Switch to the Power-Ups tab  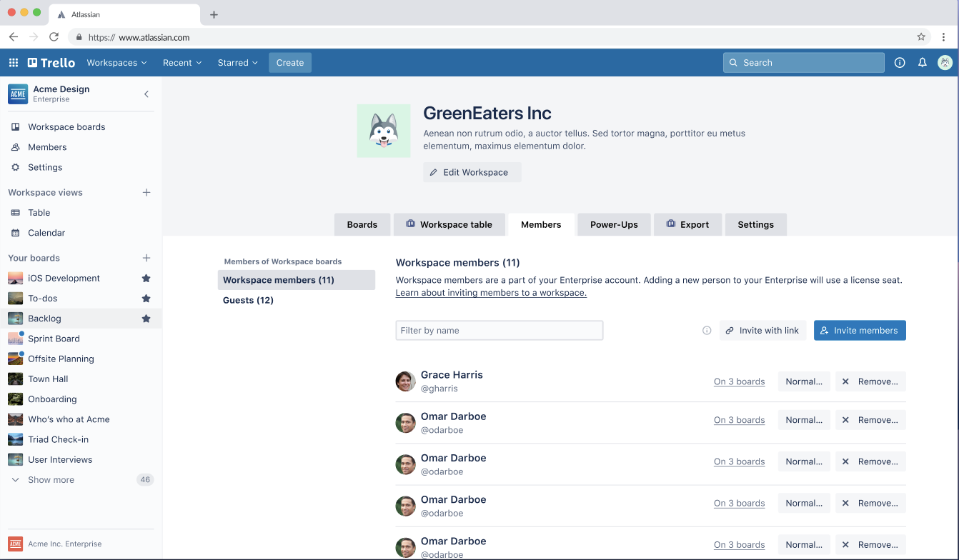[x=614, y=224]
